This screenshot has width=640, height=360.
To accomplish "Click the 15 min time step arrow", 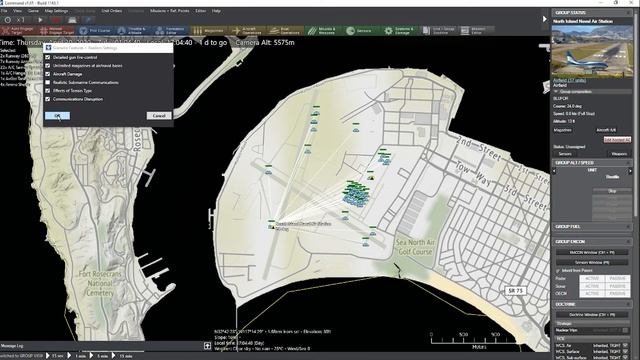I will tap(114, 356).
